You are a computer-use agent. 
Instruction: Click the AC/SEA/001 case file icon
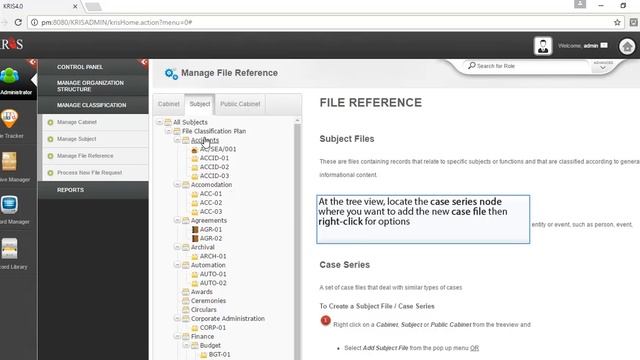pos(195,149)
